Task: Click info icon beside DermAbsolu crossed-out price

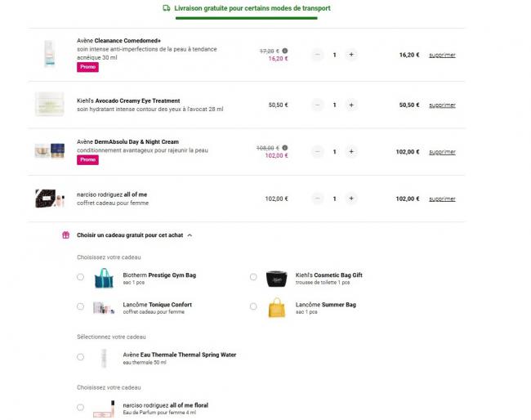Action: click(285, 148)
